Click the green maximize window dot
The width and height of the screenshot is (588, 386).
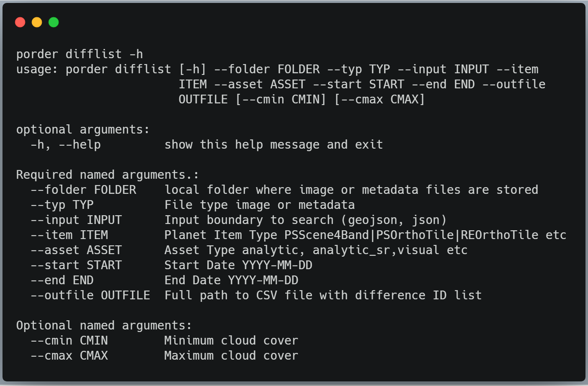[54, 22]
